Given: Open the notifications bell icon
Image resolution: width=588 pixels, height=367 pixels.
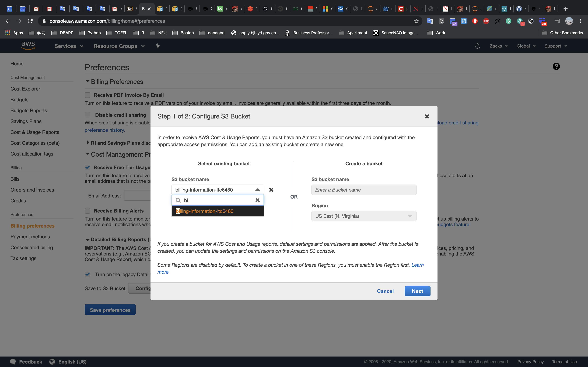Looking at the screenshot, I should click(477, 46).
